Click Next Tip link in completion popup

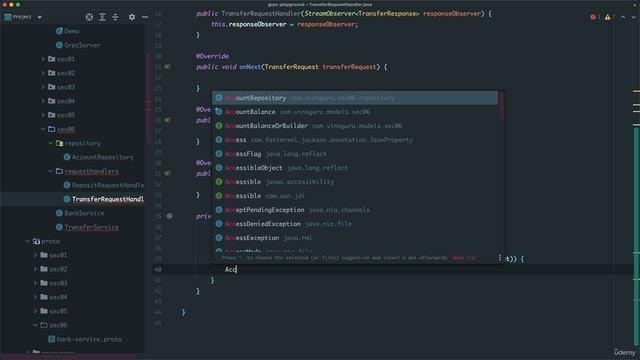(464, 258)
